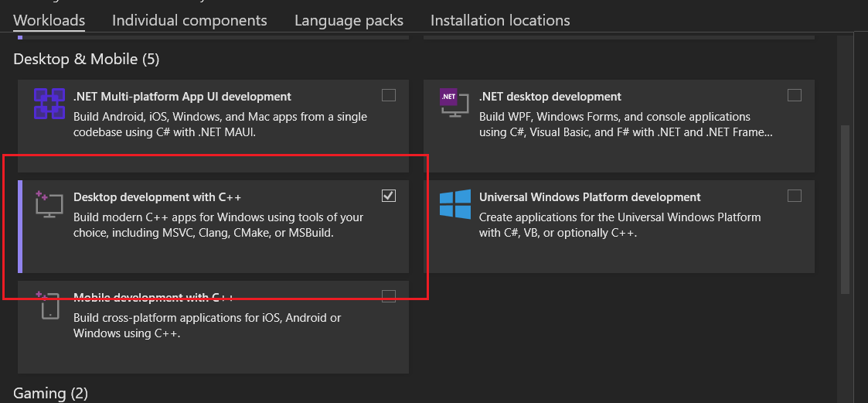
Task: Click the Desktop development with C++ icon
Action: click(48, 204)
